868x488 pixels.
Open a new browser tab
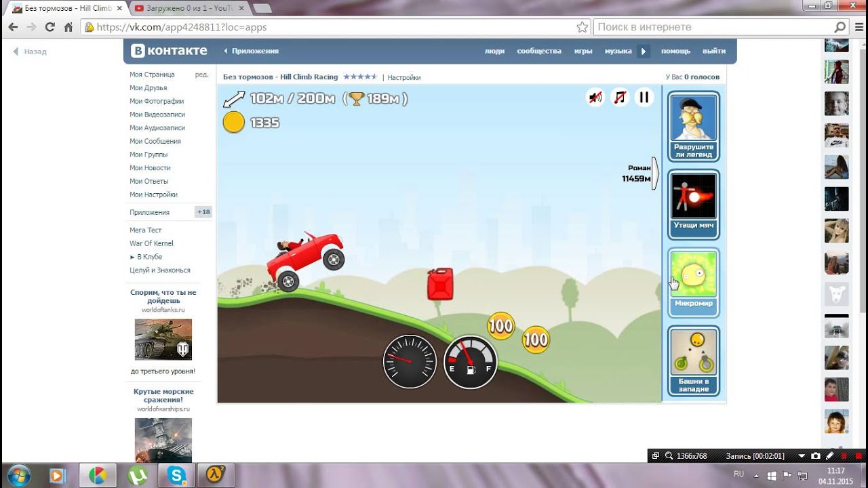tap(262, 8)
